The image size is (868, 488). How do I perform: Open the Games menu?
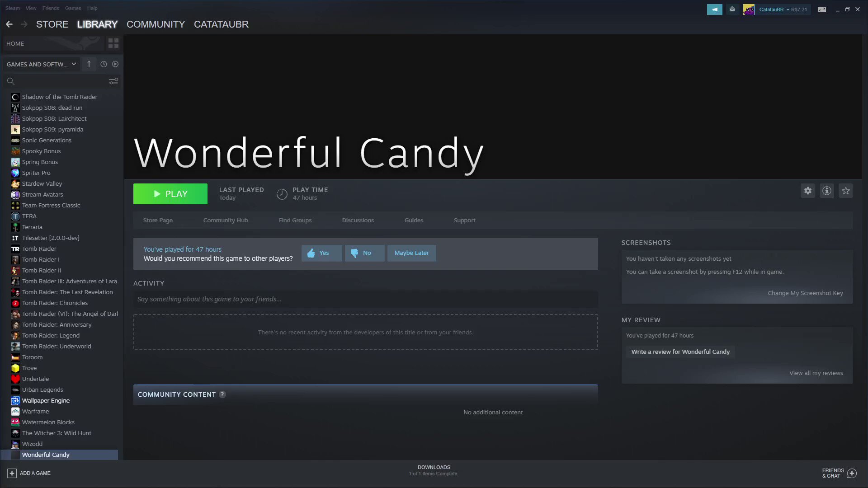(x=73, y=8)
